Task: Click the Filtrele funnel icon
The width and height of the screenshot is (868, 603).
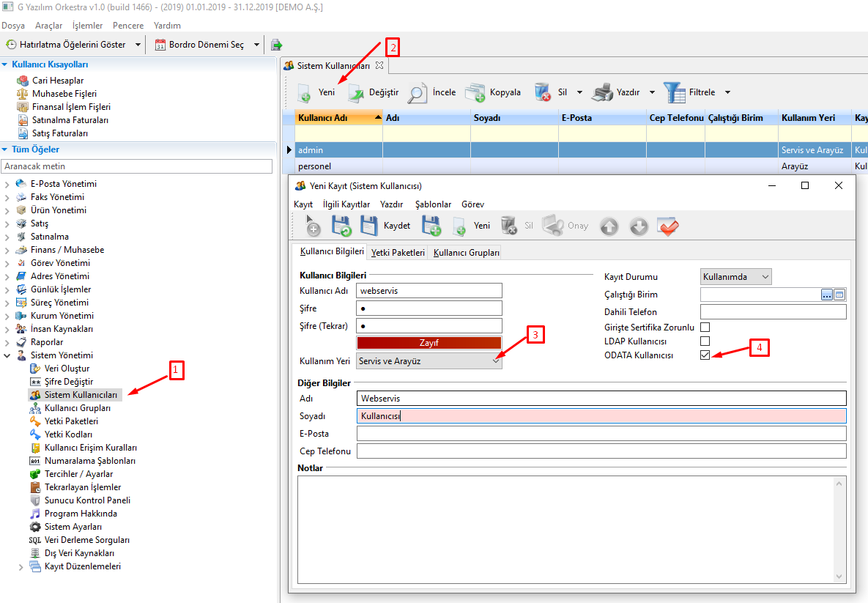Action: pos(675,92)
